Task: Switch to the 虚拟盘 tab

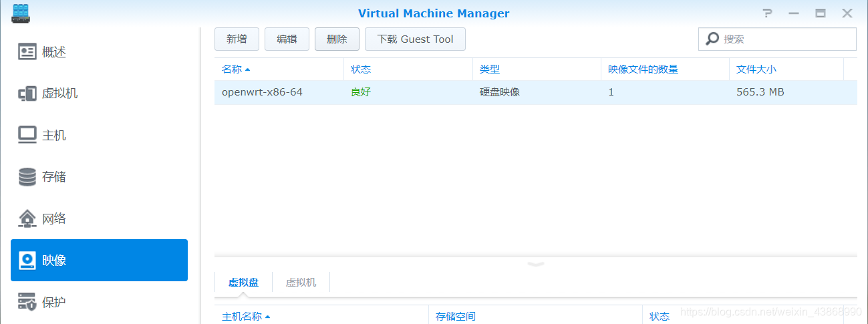Action: click(x=243, y=283)
